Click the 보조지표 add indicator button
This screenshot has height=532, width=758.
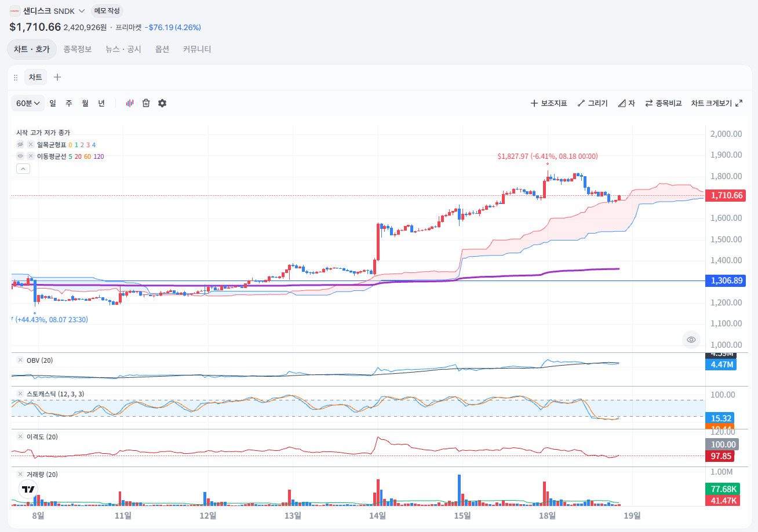point(549,103)
